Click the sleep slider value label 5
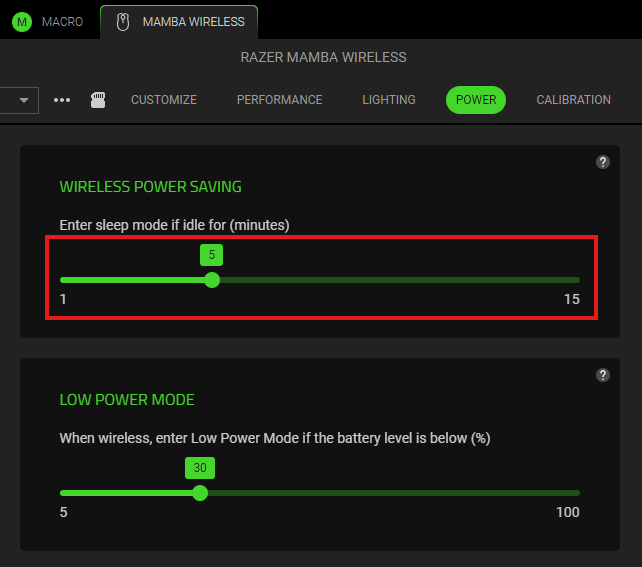The width and height of the screenshot is (642, 567). 211,255
